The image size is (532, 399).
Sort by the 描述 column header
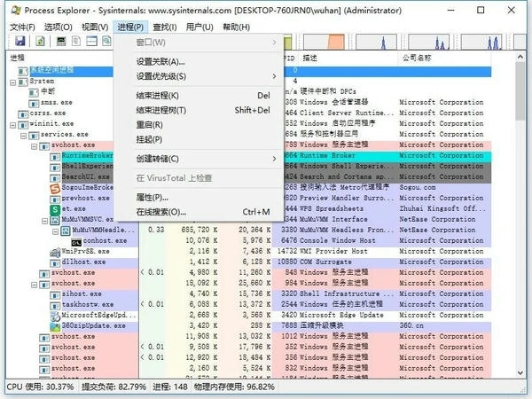click(348, 58)
